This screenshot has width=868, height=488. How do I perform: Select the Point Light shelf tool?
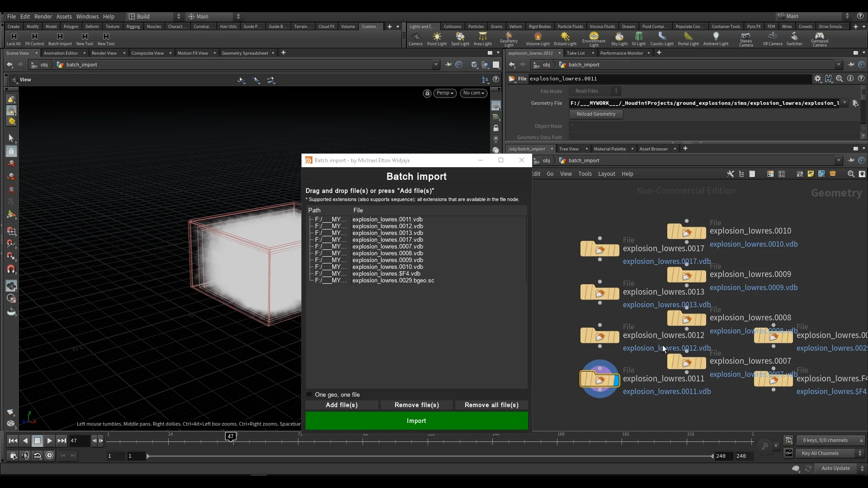click(x=437, y=39)
